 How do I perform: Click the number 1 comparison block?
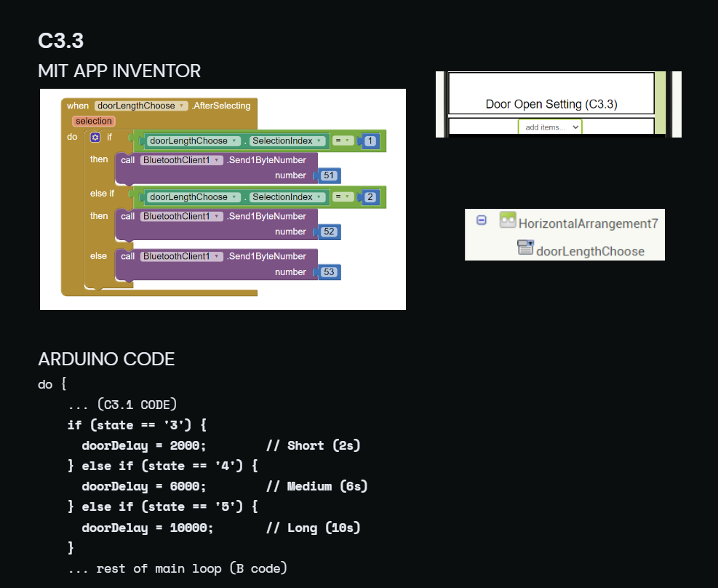(370, 140)
